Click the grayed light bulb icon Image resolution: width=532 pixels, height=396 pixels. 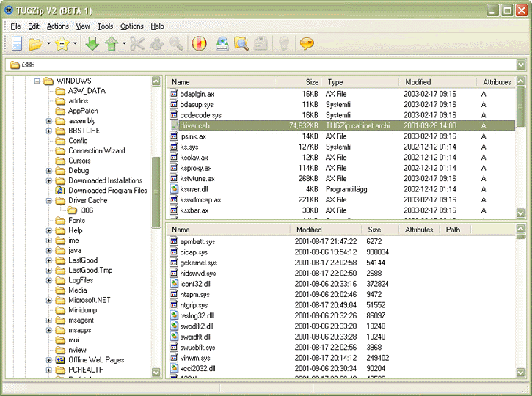[284, 43]
